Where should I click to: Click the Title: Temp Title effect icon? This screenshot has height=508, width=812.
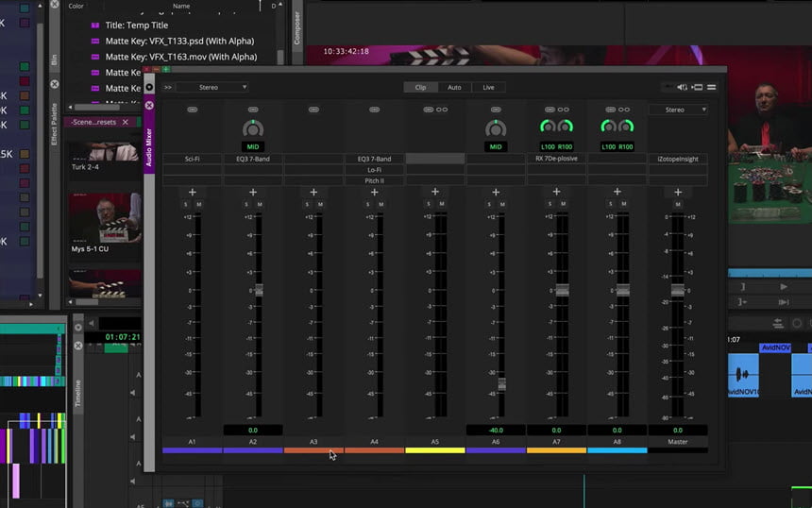coord(95,25)
